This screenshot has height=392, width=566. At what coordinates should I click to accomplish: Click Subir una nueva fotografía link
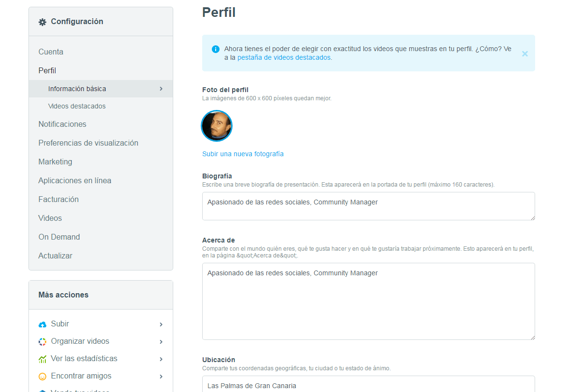coord(243,154)
